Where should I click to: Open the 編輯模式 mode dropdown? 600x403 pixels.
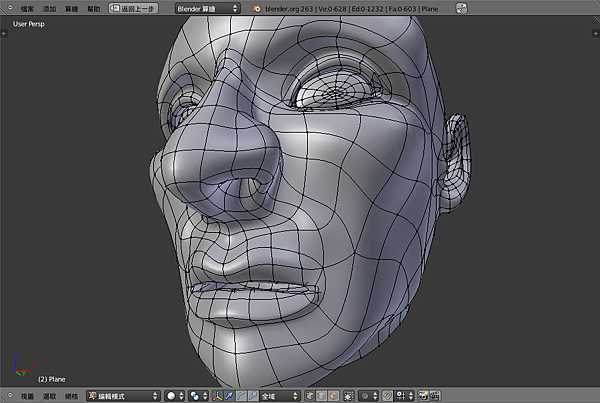pyautogui.click(x=122, y=396)
